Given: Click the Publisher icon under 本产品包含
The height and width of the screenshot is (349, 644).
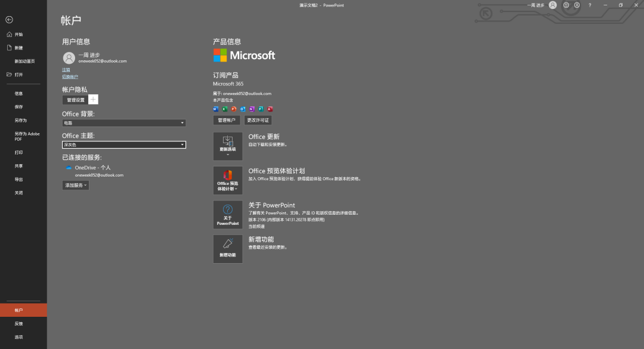Looking at the screenshot, I should [x=261, y=109].
